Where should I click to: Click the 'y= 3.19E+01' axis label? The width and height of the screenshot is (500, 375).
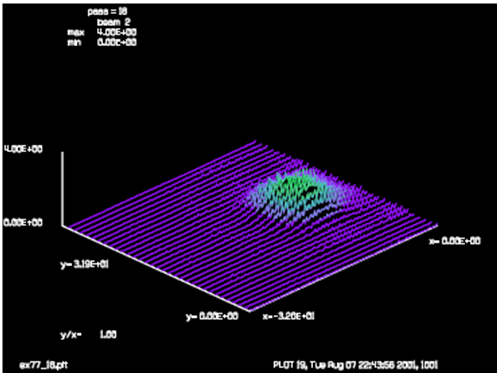pos(85,264)
